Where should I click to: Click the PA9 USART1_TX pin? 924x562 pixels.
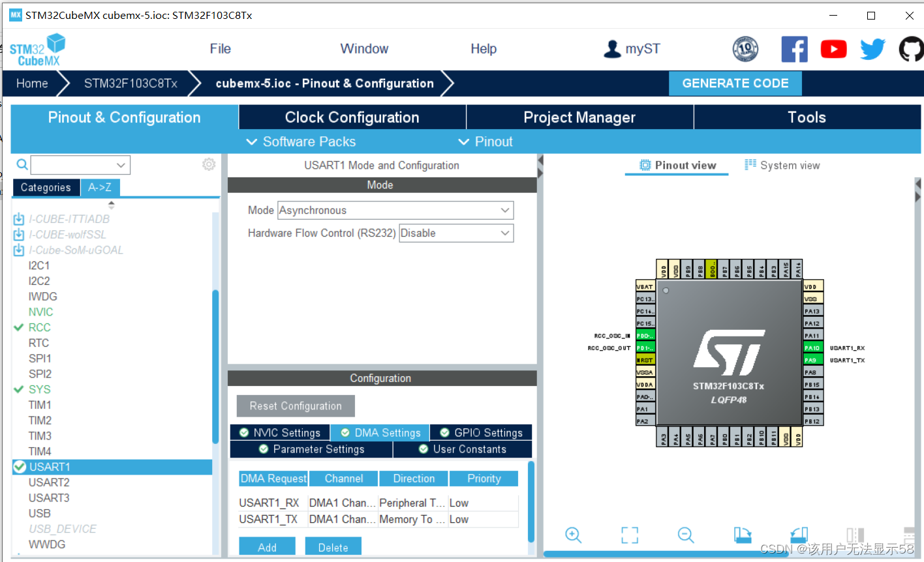click(812, 360)
